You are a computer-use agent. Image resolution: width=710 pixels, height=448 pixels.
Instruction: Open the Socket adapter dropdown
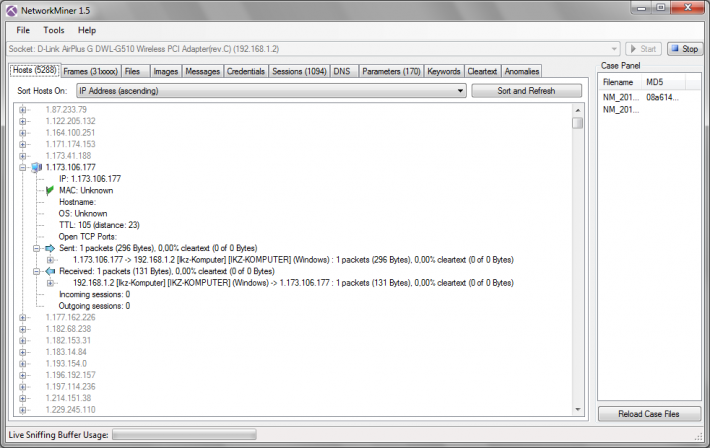(x=313, y=49)
